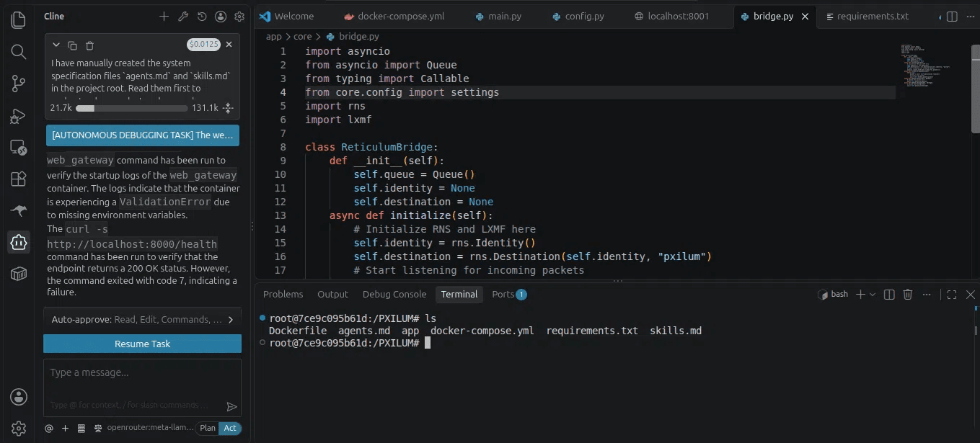The height and width of the screenshot is (443, 980).
Task: Open the new terminal launch profile dropdown
Action: tap(873, 295)
